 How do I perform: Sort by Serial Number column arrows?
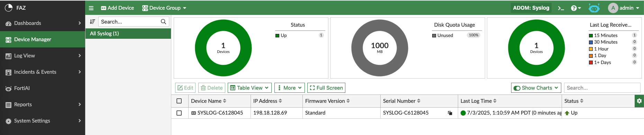tap(419, 101)
